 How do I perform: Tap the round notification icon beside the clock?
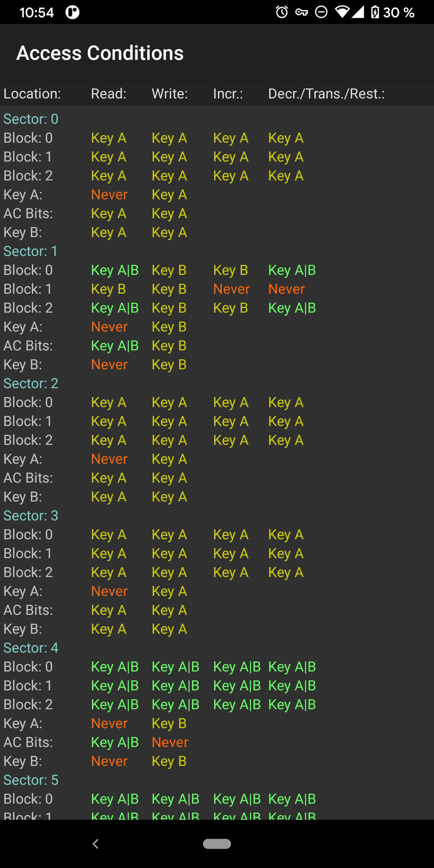click(73, 12)
